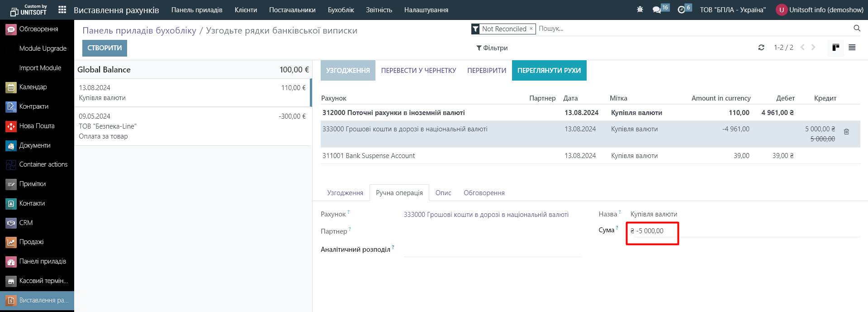The height and width of the screenshot is (312, 868).
Task: Select the 312000 Поточні рахунки row
Action: (590, 113)
